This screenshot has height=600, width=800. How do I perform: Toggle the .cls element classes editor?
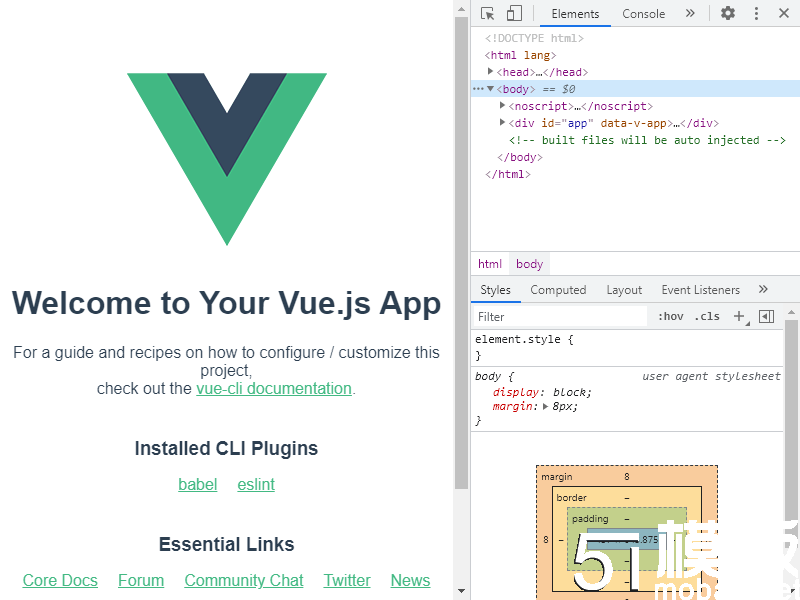coord(707,315)
